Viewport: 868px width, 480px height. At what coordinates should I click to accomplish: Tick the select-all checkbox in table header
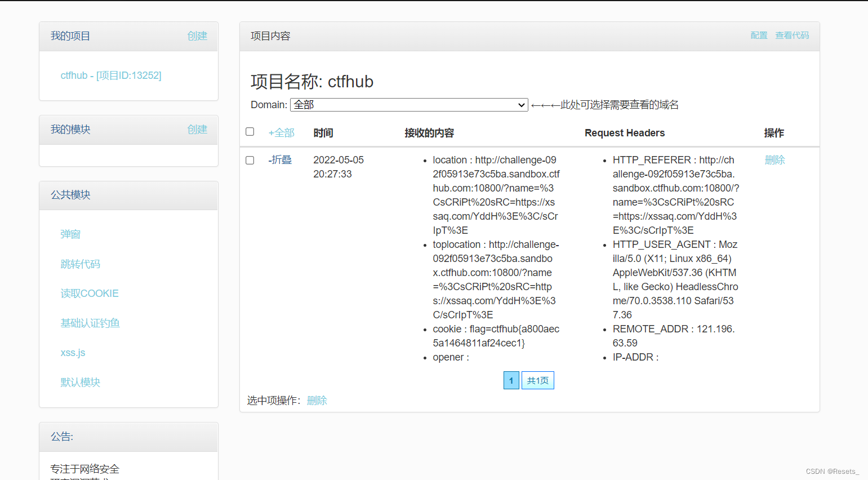(250, 132)
